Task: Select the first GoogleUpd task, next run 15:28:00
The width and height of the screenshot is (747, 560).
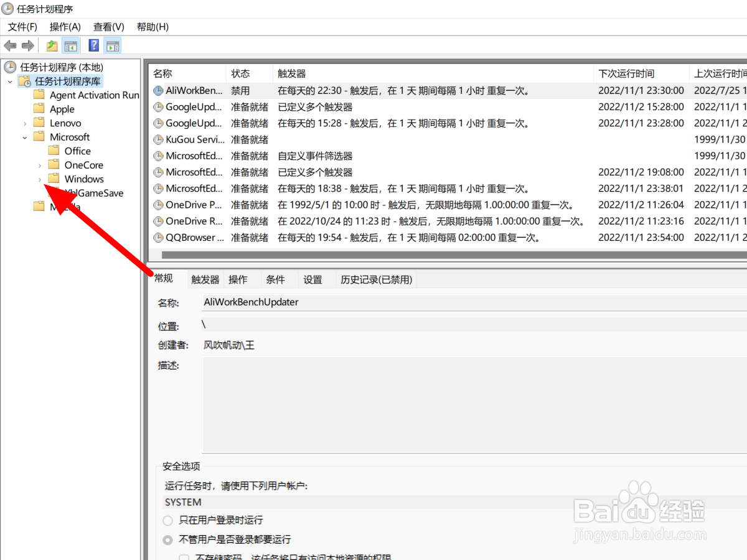Action: point(448,107)
